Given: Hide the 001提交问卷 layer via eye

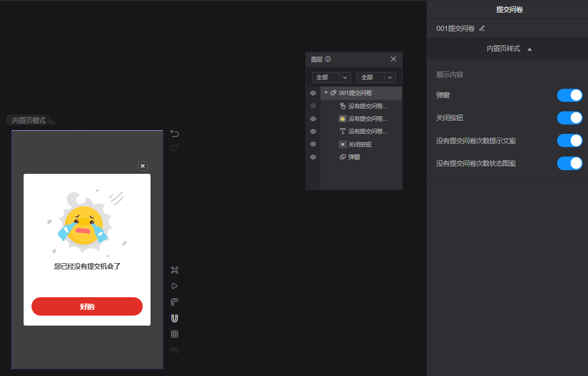Looking at the screenshot, I should [313, 93].
